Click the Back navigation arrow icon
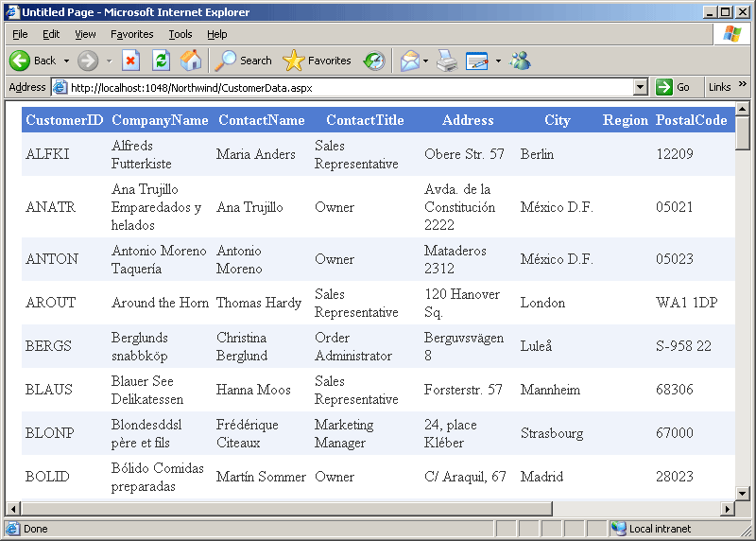Viewport: 756px width, 541px height. point(20,61)
